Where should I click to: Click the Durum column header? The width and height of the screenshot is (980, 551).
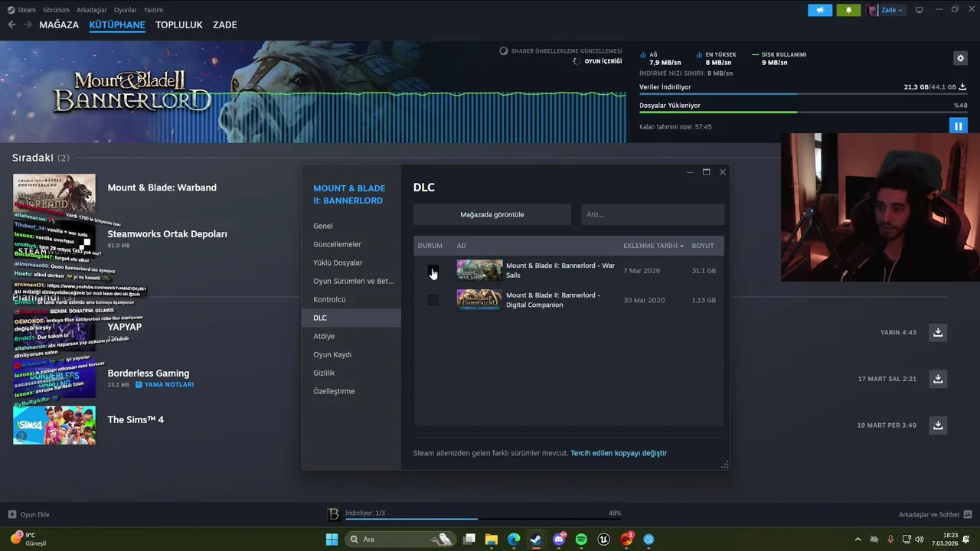click(x=430, y=246)
